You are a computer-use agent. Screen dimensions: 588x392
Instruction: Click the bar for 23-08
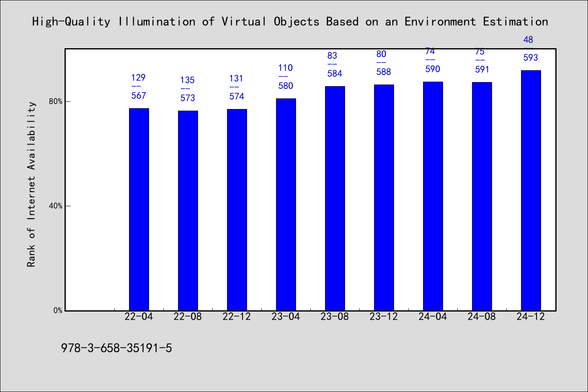[335, 198]
